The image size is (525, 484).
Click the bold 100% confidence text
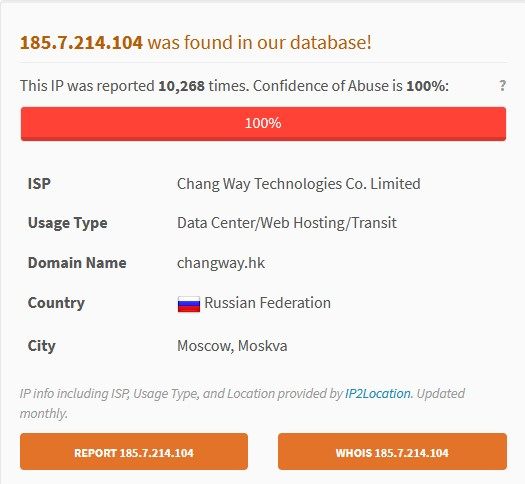coord(426,86)
